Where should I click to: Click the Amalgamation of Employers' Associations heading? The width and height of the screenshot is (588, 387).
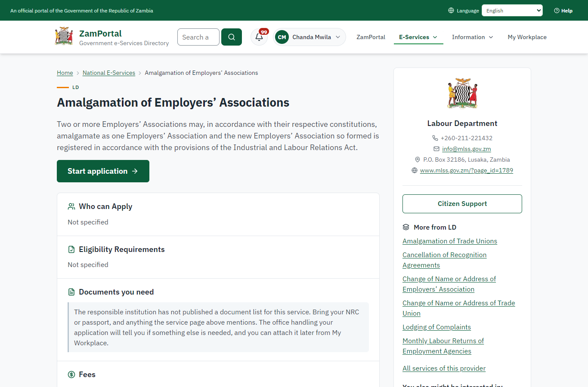(173, 102)
